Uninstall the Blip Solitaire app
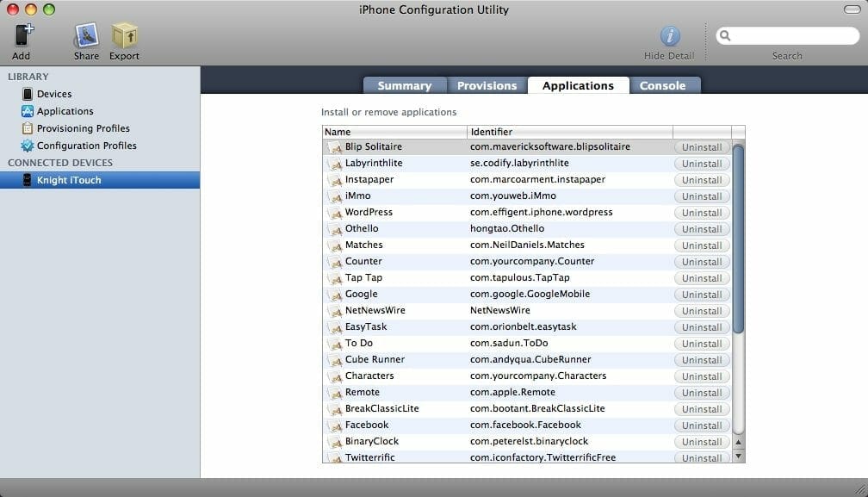The image size is (868, 497). 701,147
